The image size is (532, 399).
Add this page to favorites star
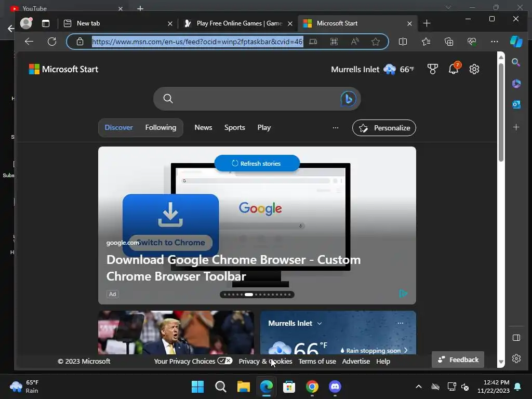[376, 42]
